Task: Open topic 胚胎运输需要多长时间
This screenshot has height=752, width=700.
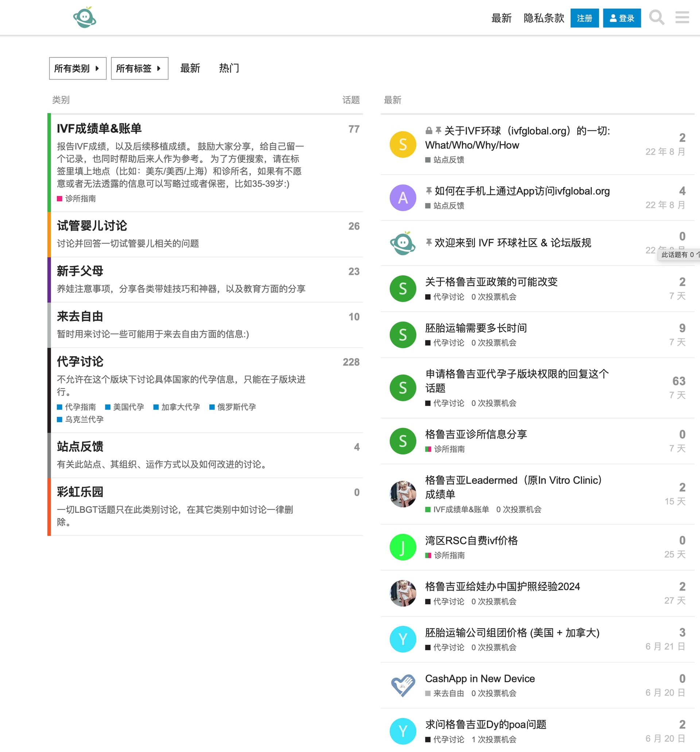Action: [x=476, y=328]
